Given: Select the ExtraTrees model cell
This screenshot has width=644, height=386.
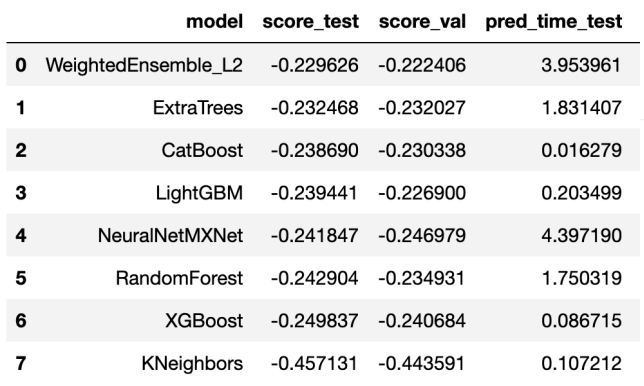Looking at the screenshot, I should click(198, 108).
